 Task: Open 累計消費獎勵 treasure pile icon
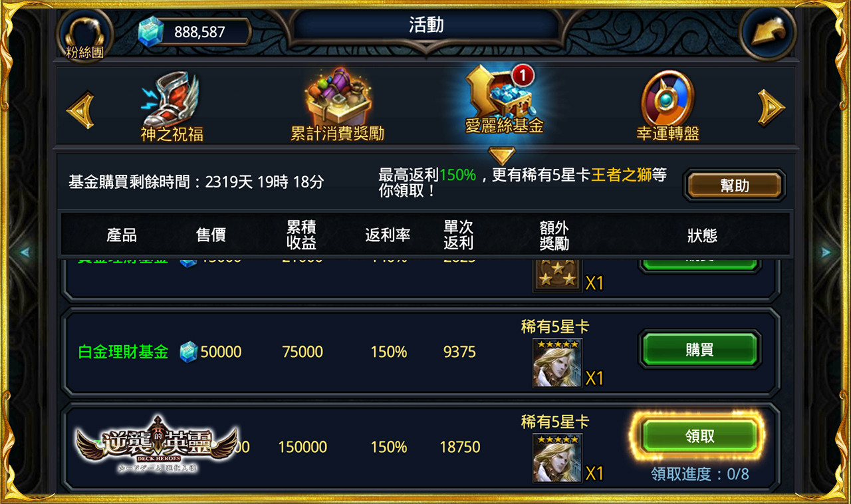[x=338, y=96]
